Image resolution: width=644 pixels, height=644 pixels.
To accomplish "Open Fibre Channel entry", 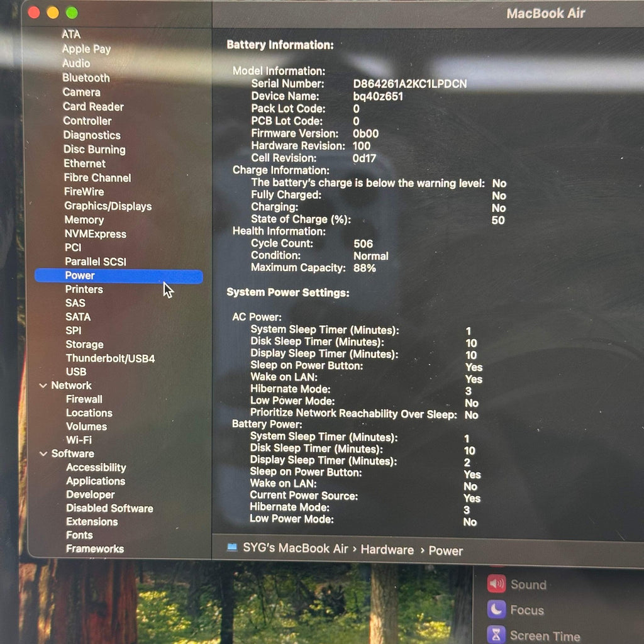I will coord(97,177).
